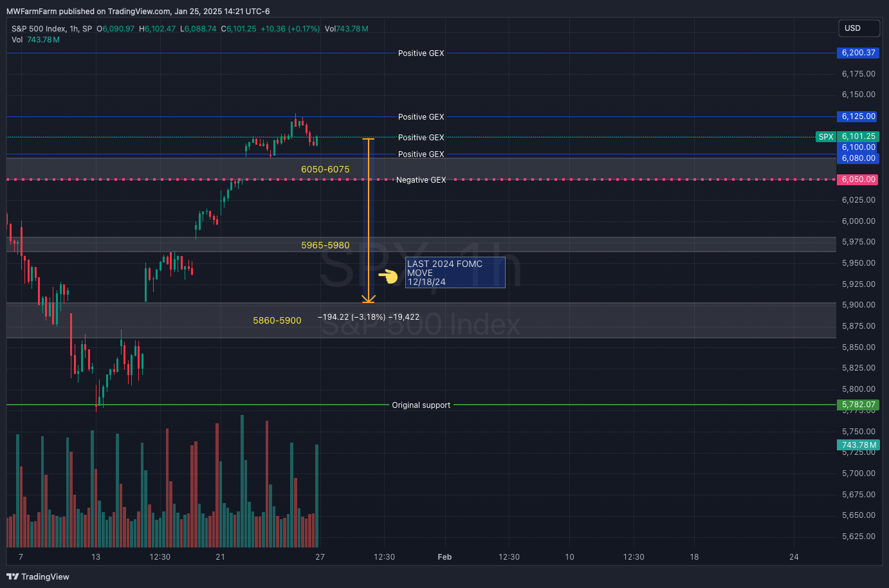The image size is (889, 588).
Task: Click the 13 date on the time axis
Action: [96, 557]
